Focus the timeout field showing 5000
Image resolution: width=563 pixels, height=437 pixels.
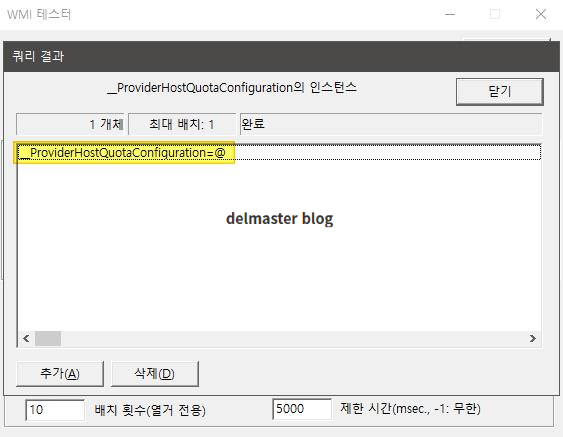click(x=302, y=409)
